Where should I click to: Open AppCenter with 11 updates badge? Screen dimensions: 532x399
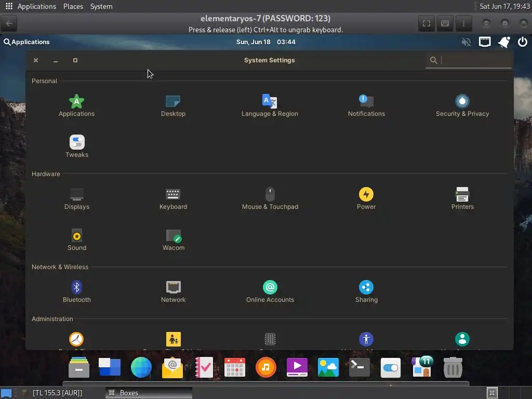pos(422,367)
